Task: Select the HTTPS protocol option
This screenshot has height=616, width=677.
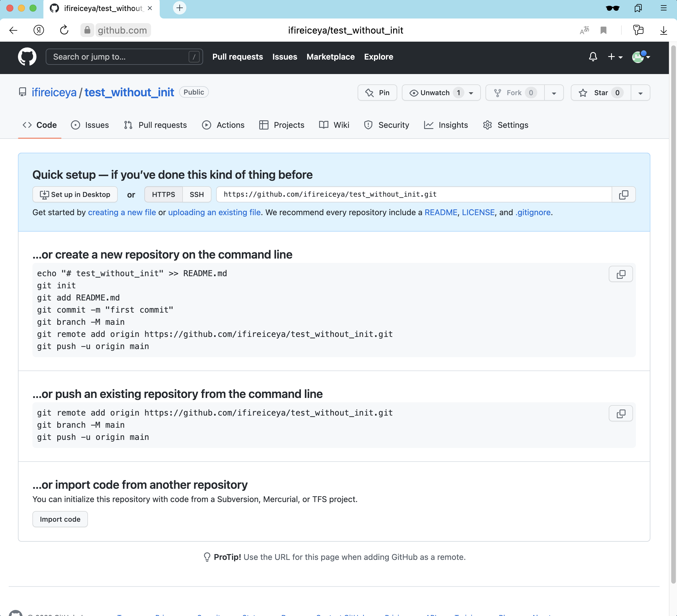Action: point(163,195)
